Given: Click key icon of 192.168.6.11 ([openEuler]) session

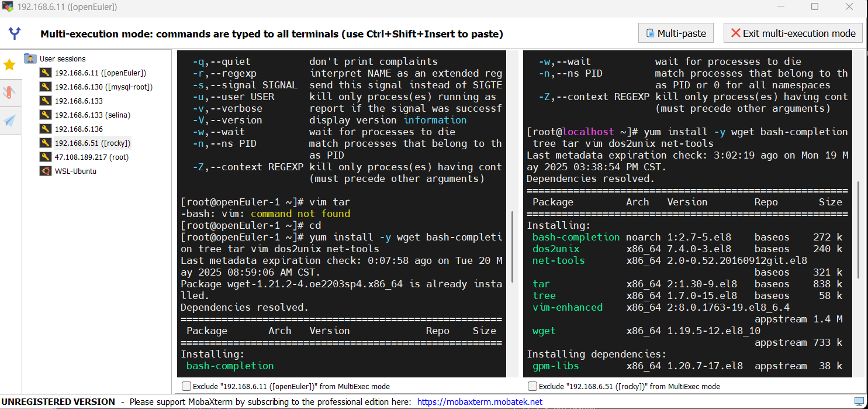Looking at the screenshot, I should [x=45, y=73].
